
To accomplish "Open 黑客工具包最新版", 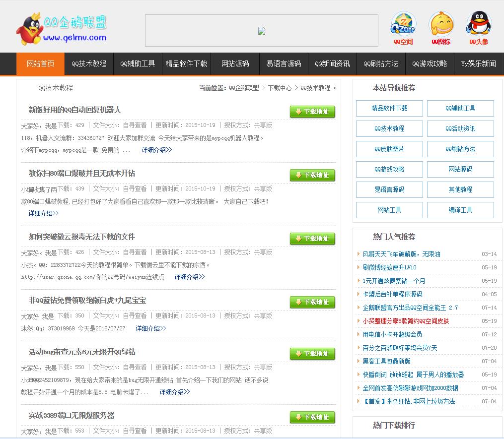I will (x=387, y=361).
